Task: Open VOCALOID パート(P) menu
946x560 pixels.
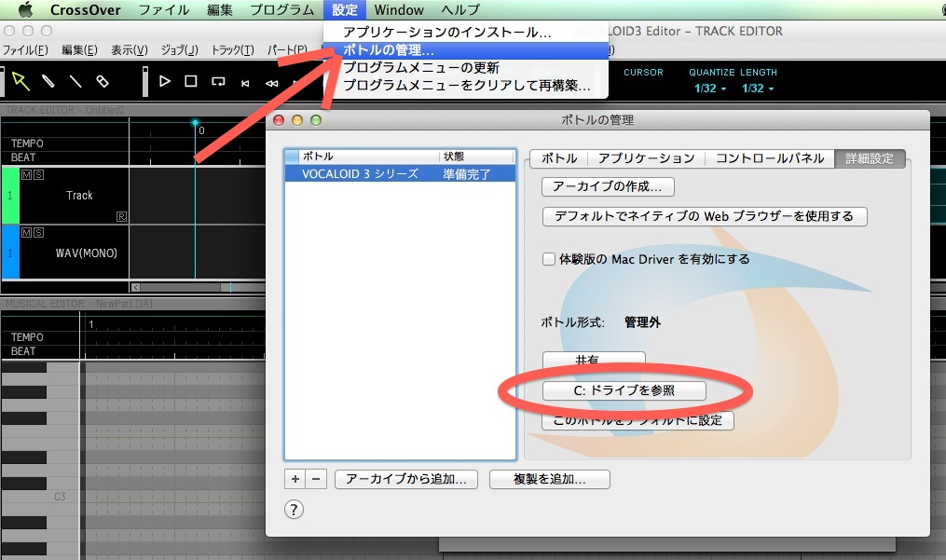Action: pyautogui.click(x=287, y=50)
